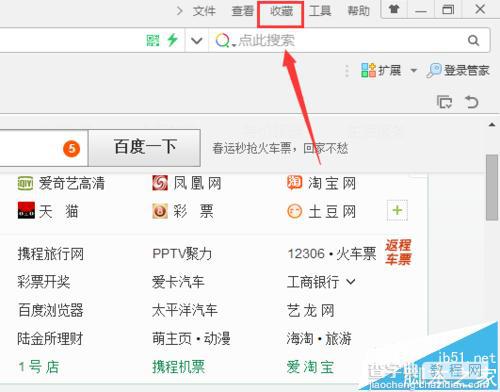
Task: Open green 1号店 link
Action: (39, 367)
